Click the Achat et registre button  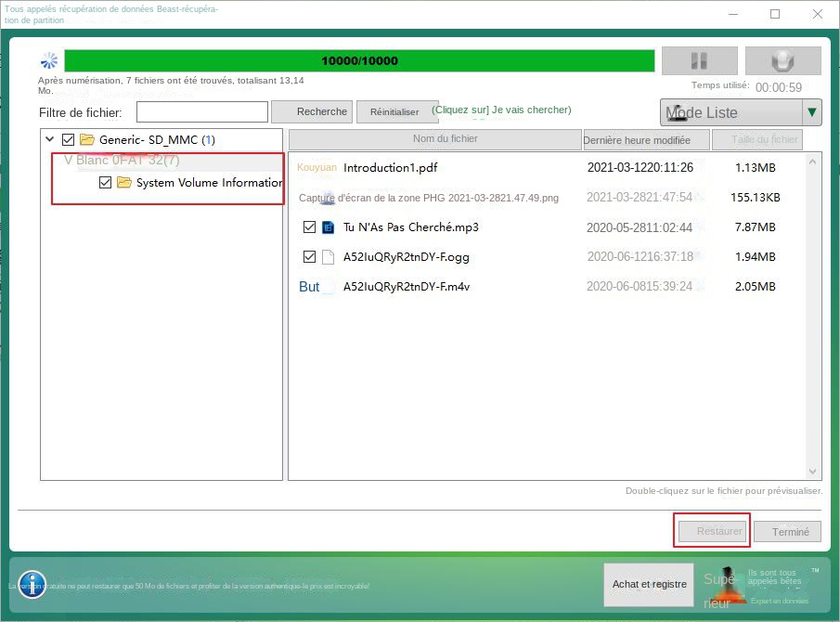(649, 584)
